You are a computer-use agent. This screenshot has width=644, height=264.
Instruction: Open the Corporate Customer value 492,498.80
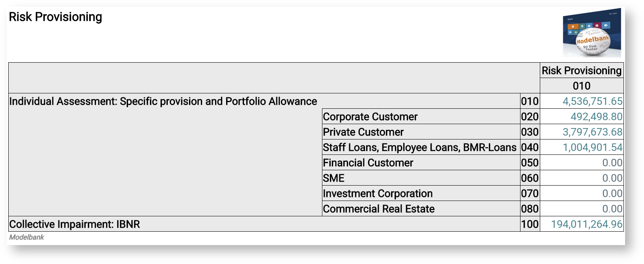tap(596, 117)
